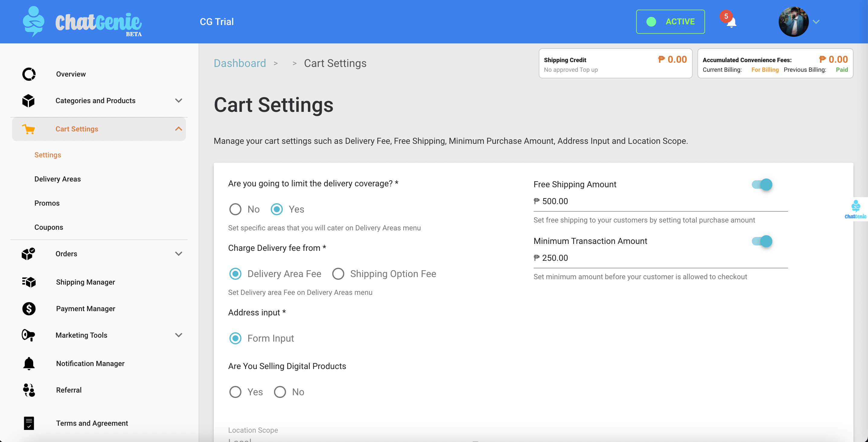Click the Shipping Manager icon

click(x=29, y=282)
